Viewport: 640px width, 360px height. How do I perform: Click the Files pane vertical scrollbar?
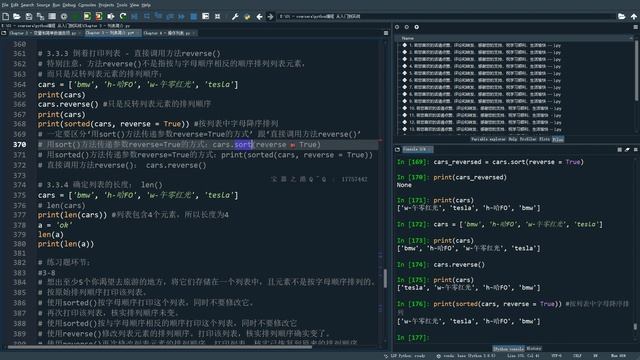pos(636,71)
